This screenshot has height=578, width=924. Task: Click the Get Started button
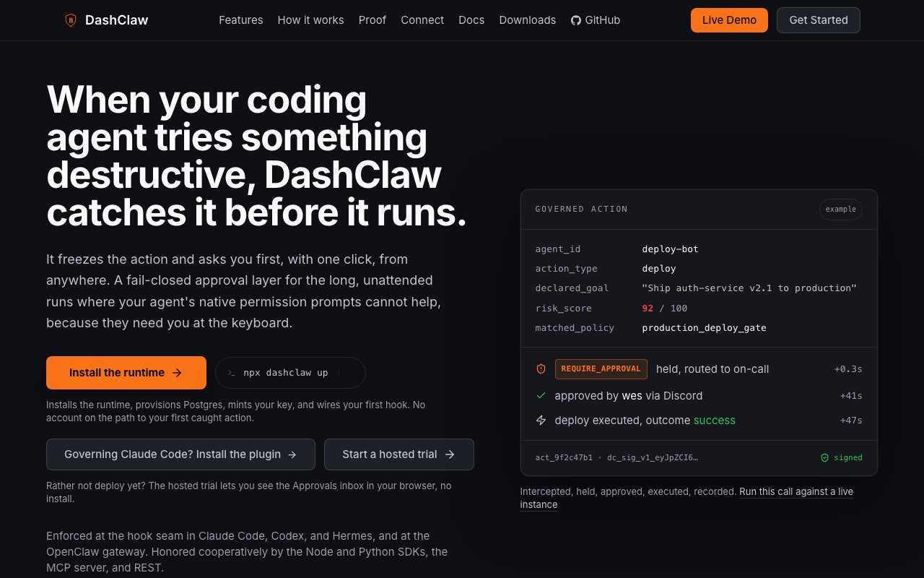pyautogui.click(x=819, y=20)
